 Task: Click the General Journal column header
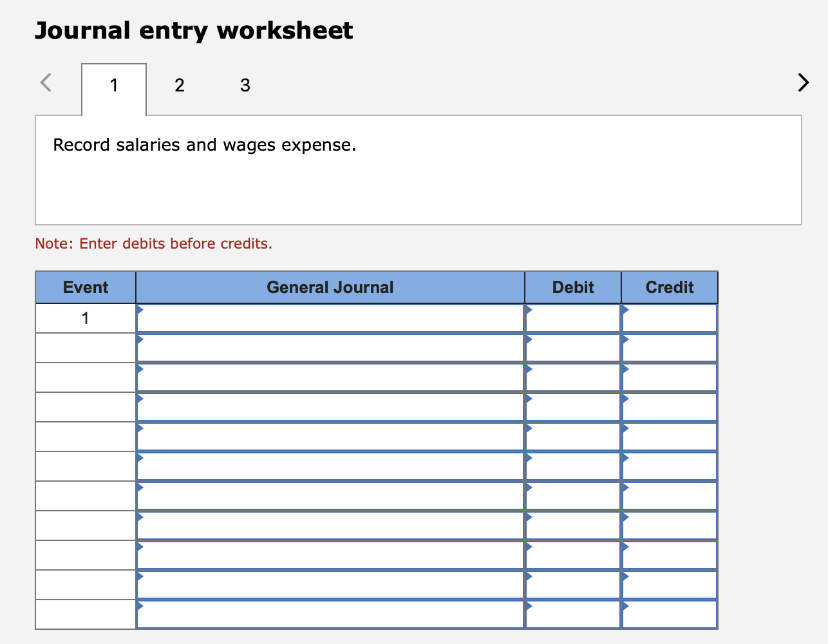click(330, 287)
